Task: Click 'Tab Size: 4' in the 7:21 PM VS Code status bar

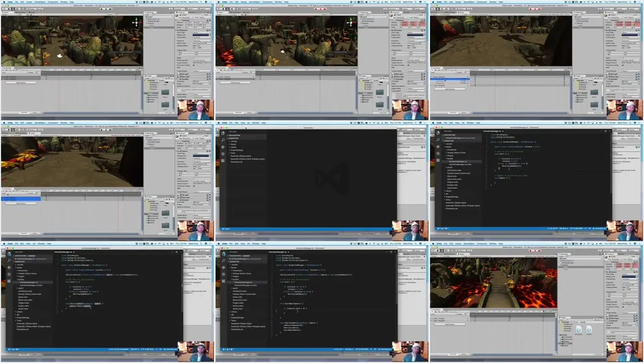Action: tap(134, 349)
